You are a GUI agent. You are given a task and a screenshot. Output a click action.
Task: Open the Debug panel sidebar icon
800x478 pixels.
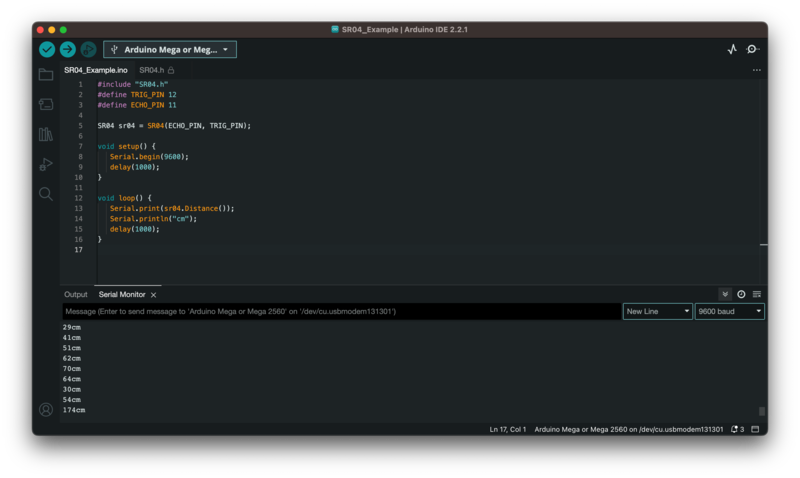[46, 164]
